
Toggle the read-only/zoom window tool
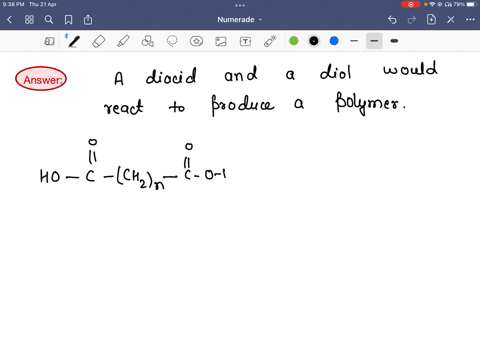(x=49, y=41)
